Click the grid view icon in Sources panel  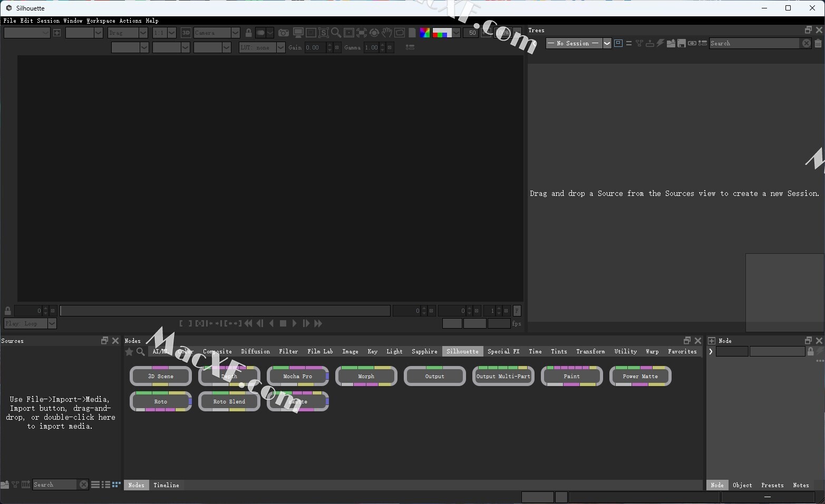(x=117, y=485)
